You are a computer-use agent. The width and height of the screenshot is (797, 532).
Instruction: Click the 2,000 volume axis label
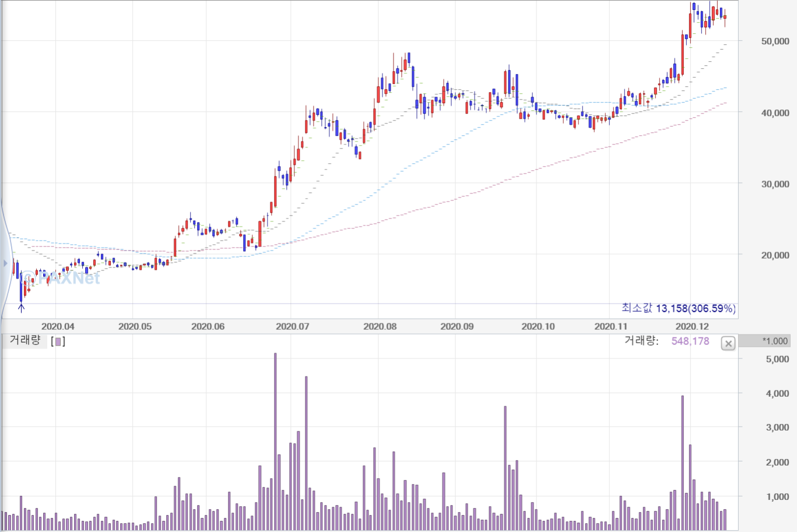777,462
